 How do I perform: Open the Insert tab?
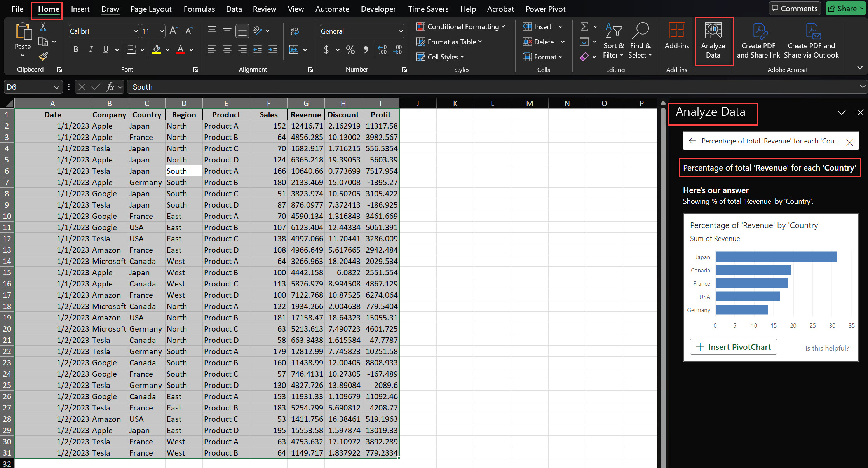80,9
